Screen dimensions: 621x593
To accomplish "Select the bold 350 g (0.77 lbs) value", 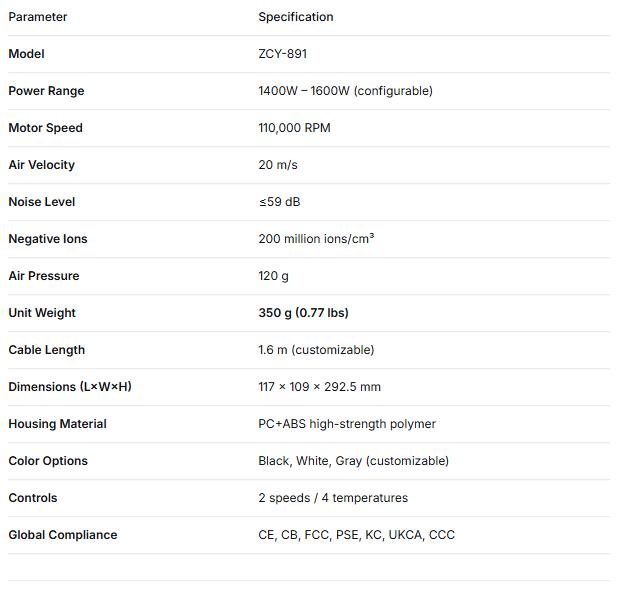I will pyautogui.click(x=303, y=313).
